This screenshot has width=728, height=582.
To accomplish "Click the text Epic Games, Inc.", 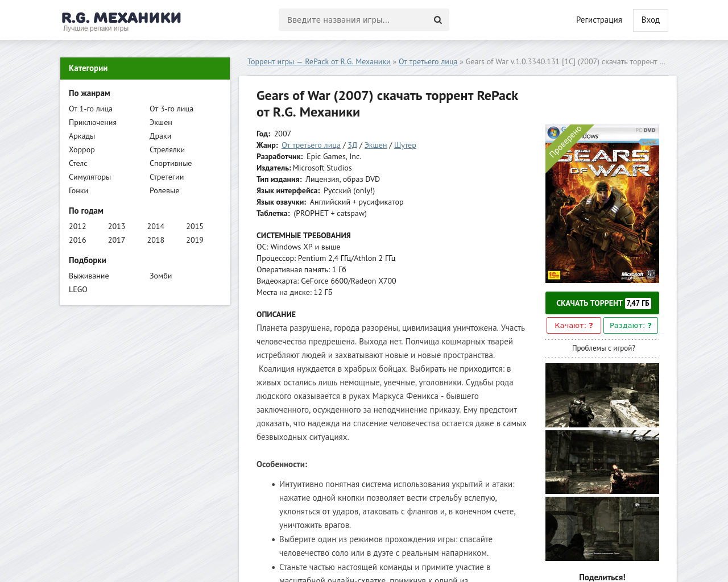I will click(x=334, y=156).
